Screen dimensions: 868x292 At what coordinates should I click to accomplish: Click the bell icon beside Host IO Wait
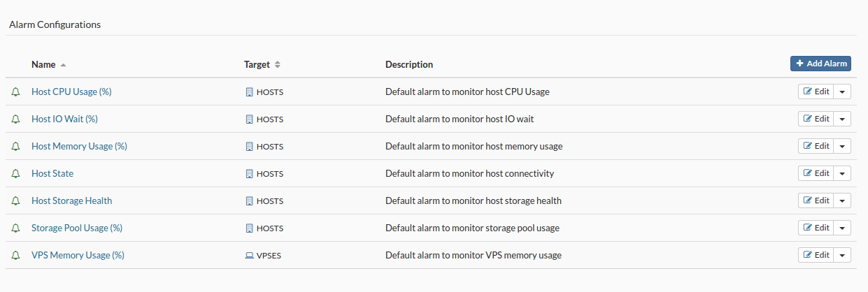pos(16,119)
